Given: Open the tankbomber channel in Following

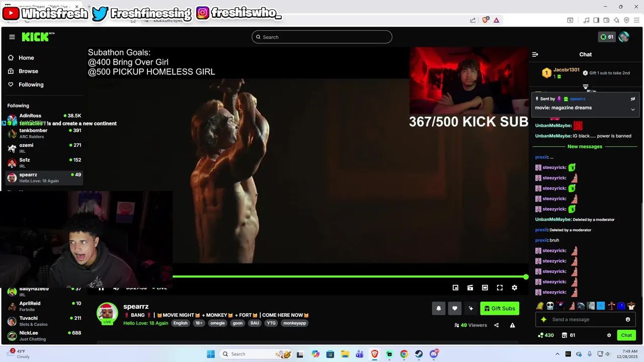Looking at the screenshot, I should point(44,133).
